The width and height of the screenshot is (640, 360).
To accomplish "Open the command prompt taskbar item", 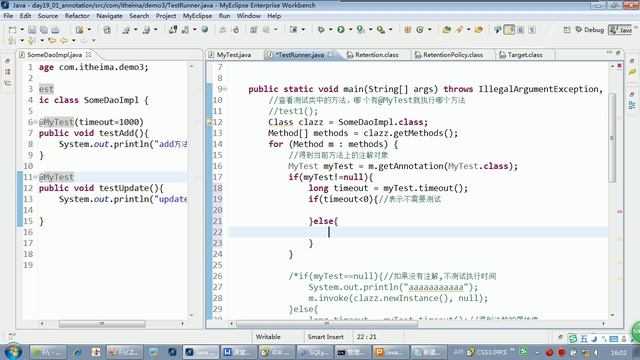I will (x=352, y=352).
